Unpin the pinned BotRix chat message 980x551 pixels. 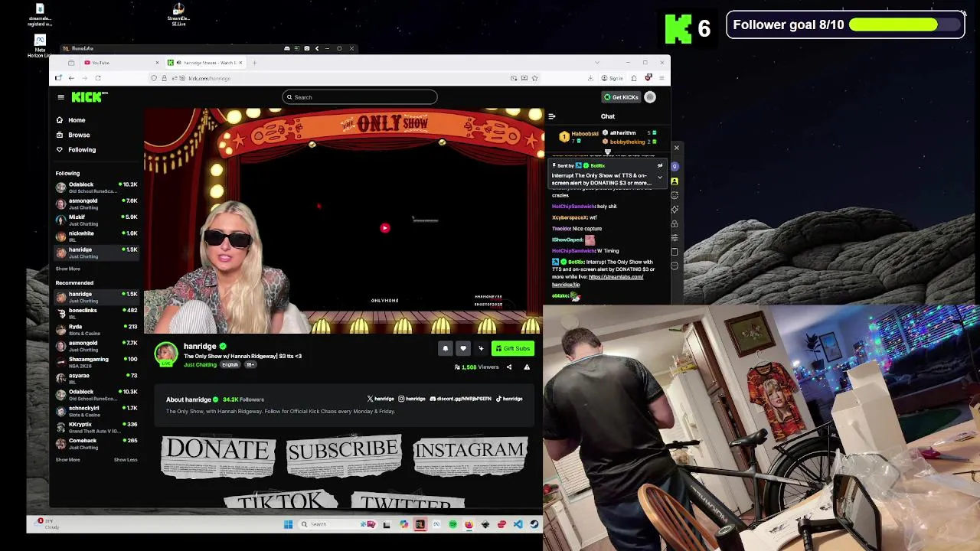(659, 165)
